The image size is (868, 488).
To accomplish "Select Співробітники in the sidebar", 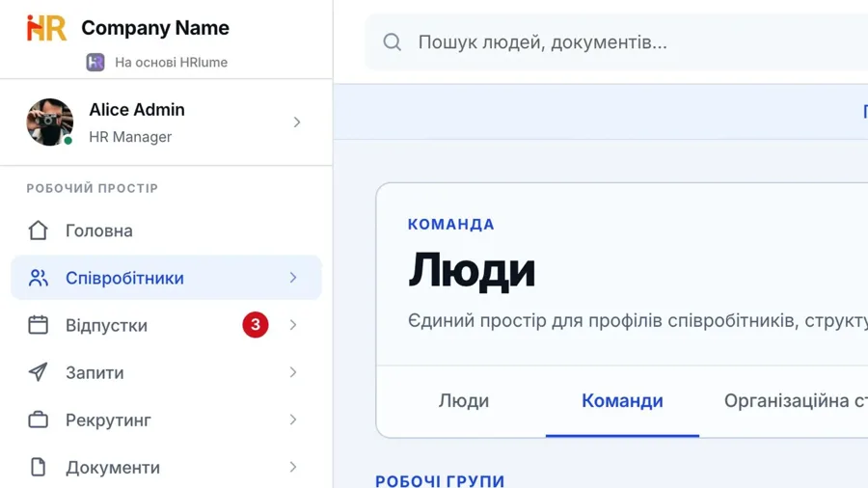I will (x=166, y=278).
